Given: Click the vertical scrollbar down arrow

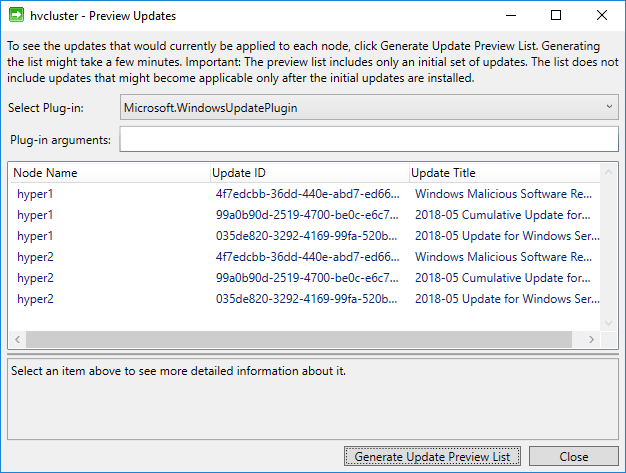Looking at the screenshot, I should tap(608, 323).
